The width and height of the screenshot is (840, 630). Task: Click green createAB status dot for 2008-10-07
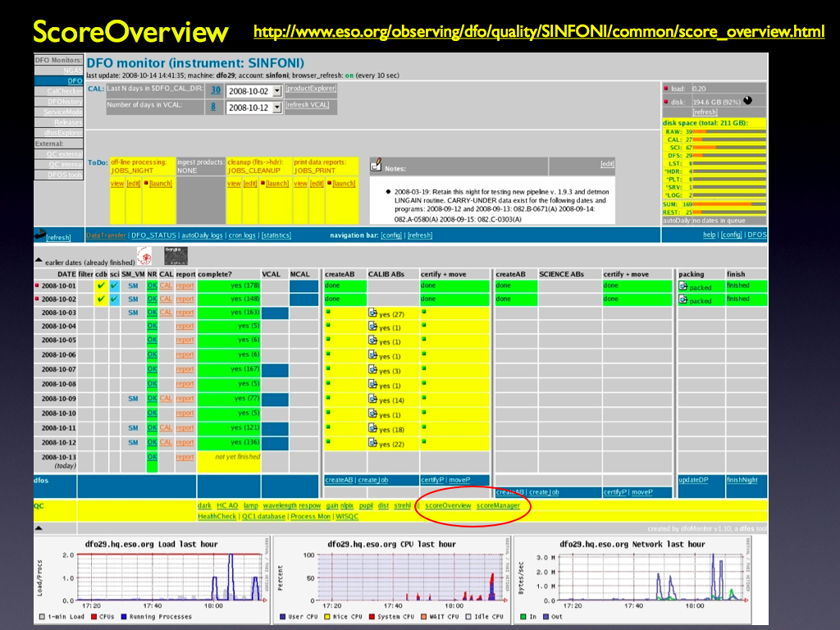point(328,370)
